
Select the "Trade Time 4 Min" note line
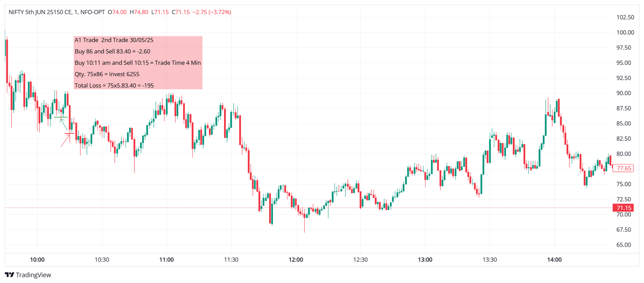(x=138, y=62)
